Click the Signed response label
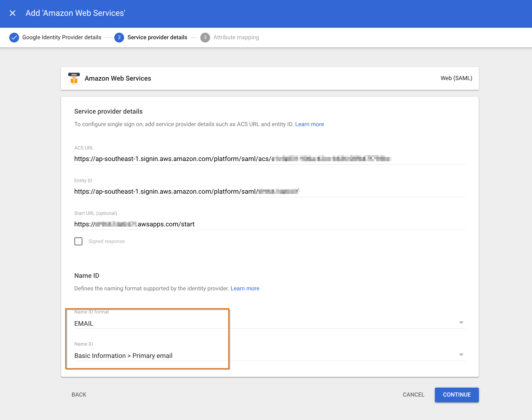This screenshot has width=532, height=420. [106, 241]
